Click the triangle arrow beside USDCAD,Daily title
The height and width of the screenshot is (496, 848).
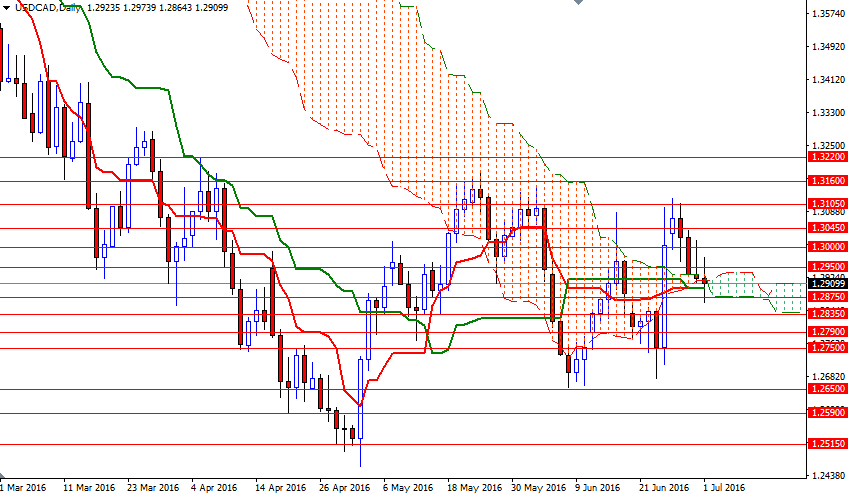tap(5, 6)
